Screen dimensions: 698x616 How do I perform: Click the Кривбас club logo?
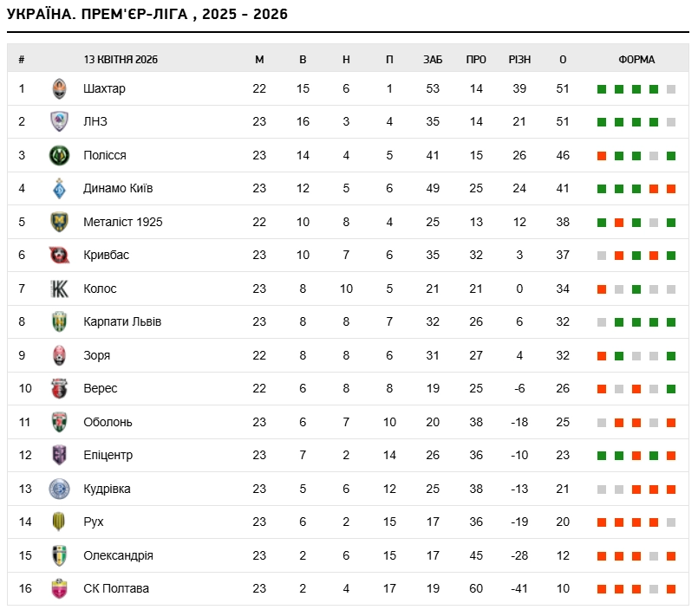59,255
